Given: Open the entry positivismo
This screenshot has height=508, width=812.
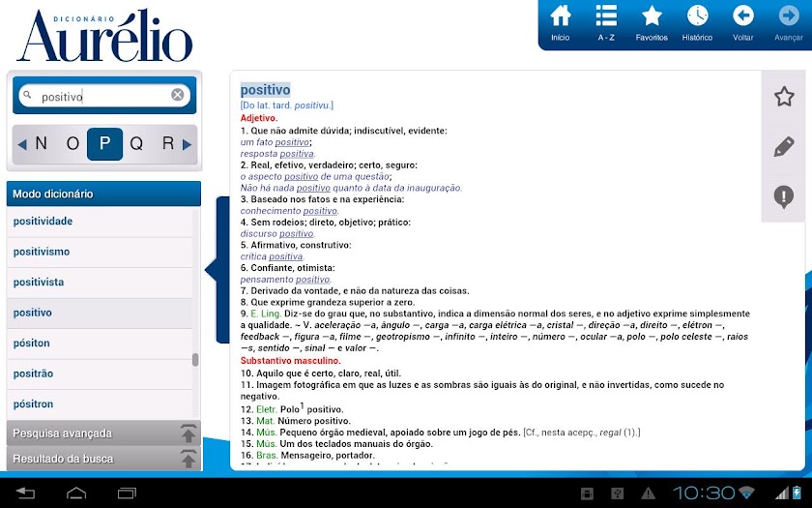Looking at the screenshot, I should tap(100, 252).
